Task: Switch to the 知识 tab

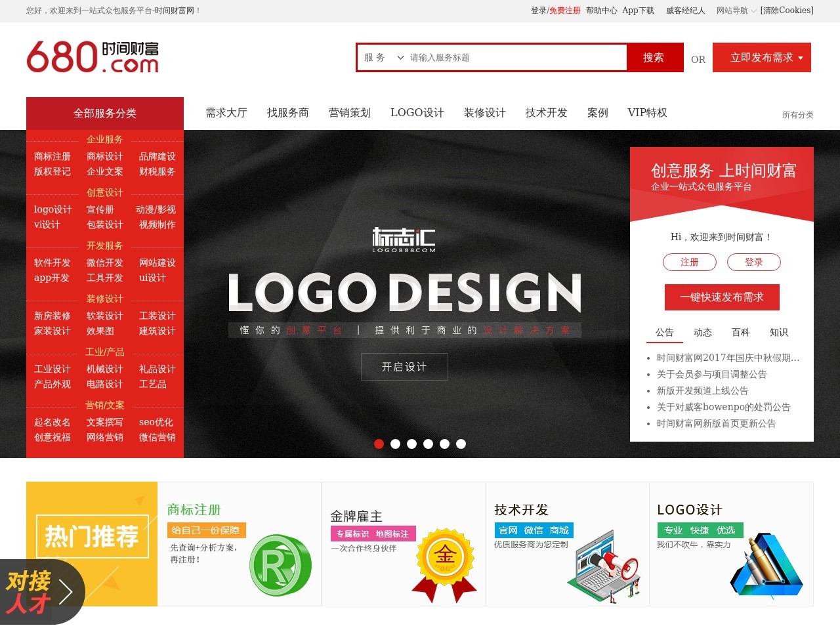Action: point(779,333)
